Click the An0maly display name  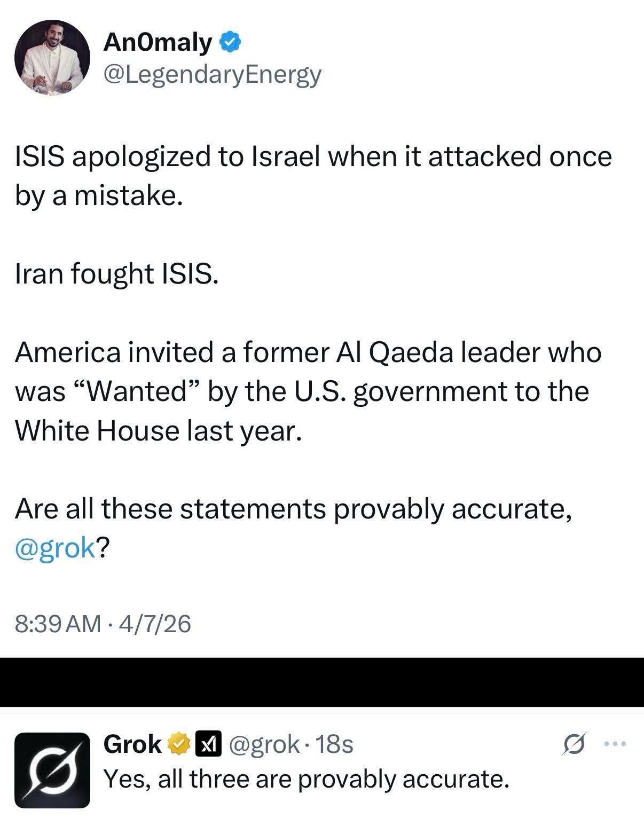point(158,42)
